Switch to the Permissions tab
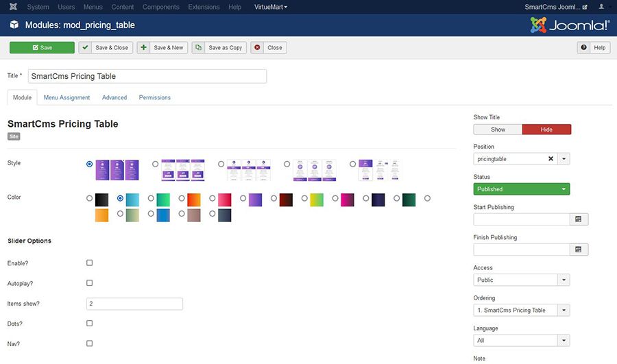This screenshot has height=364, width=617. [x=155, y=97]
